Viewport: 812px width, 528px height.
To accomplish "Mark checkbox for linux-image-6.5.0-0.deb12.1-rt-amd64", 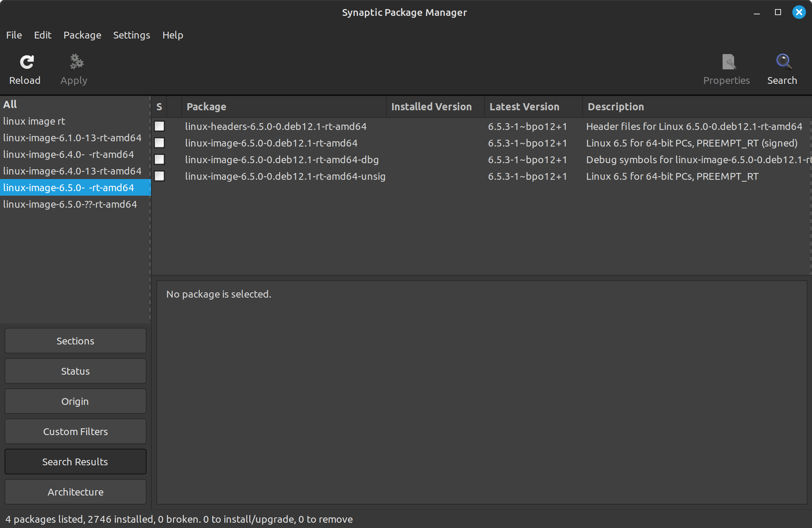I will (159, 143).
